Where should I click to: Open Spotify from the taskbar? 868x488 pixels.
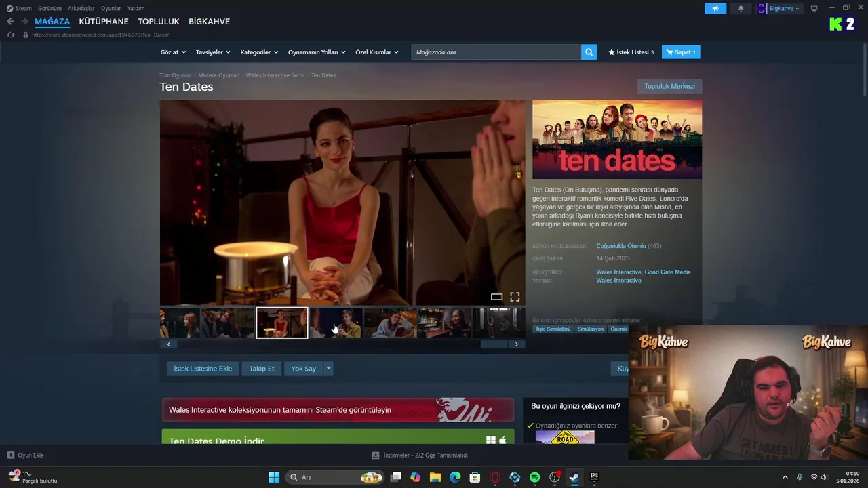click(534, 477)
